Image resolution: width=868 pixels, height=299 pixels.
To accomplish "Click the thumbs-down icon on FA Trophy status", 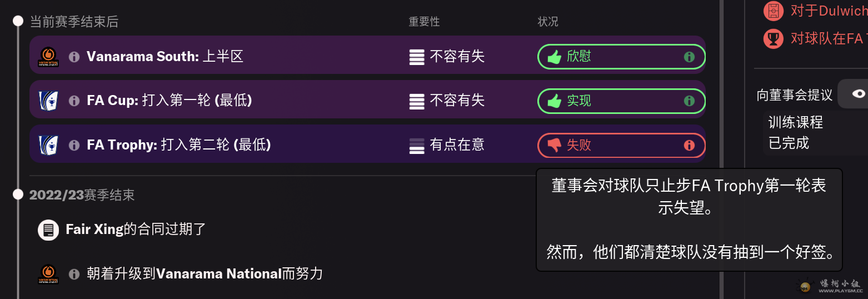I will pyautogui.click(x=555, y=146).
